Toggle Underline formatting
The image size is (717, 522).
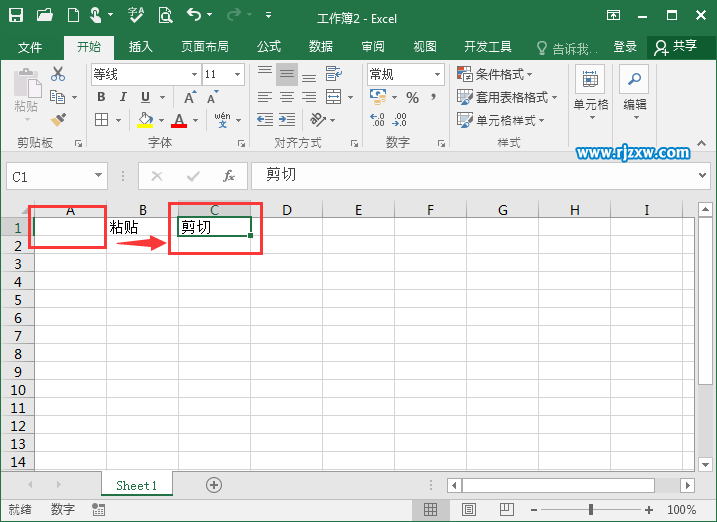coord(145,97)
